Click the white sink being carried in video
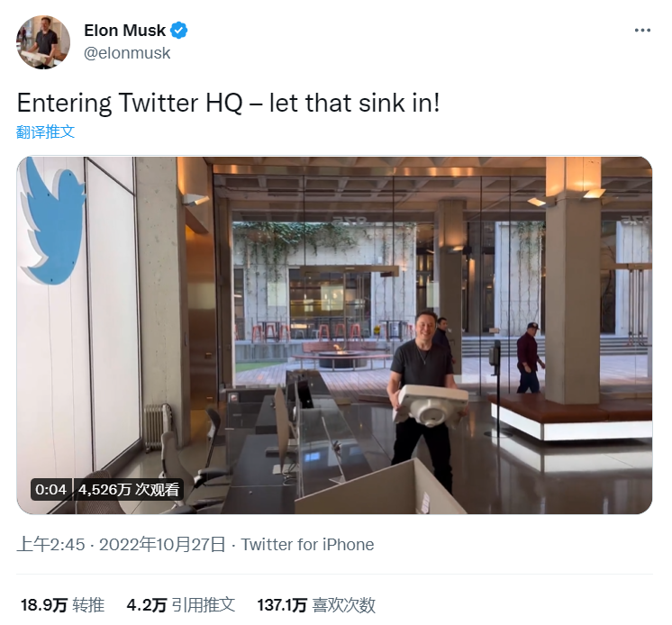The height and width of the screenshot is (625, 672). click(432, 405)
